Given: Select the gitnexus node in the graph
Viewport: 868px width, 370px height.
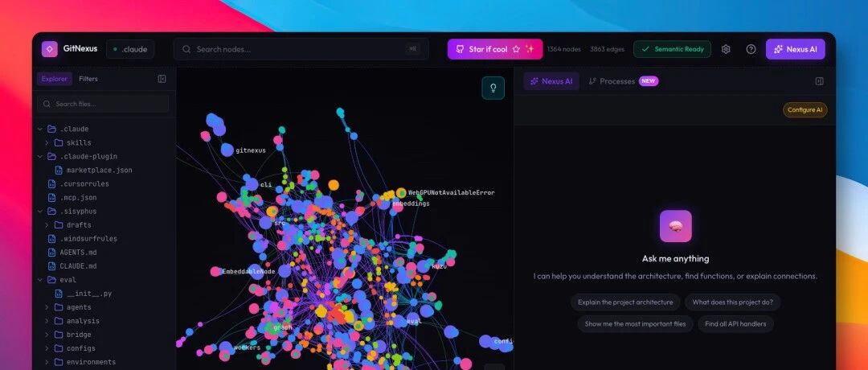Looking at the screenshot, I should 227,150.
